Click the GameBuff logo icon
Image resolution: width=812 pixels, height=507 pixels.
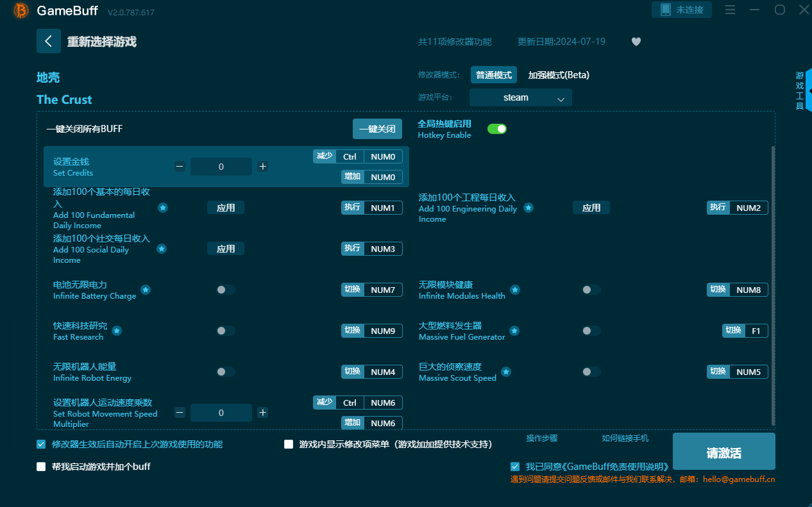[x=21, y=11]
